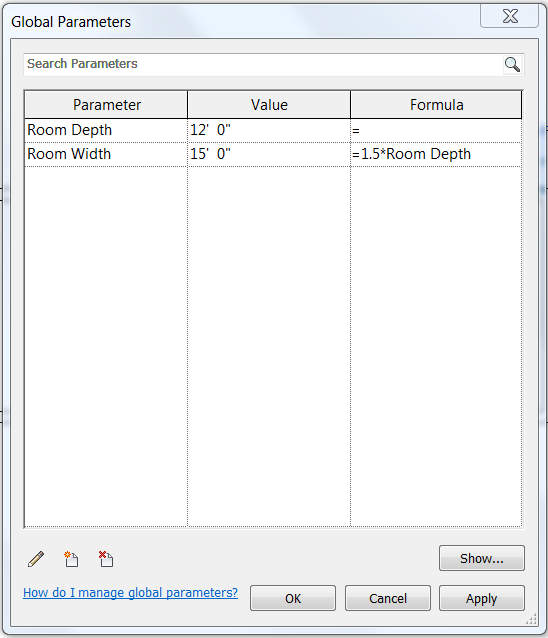Open the Show... options button

482,558
